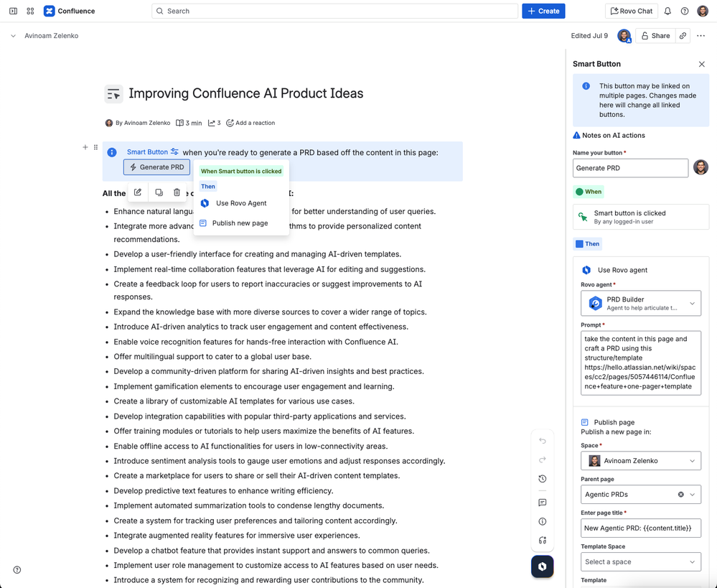Click the Generate PRD smart button

pyautogui.click(x=157, y=167)
